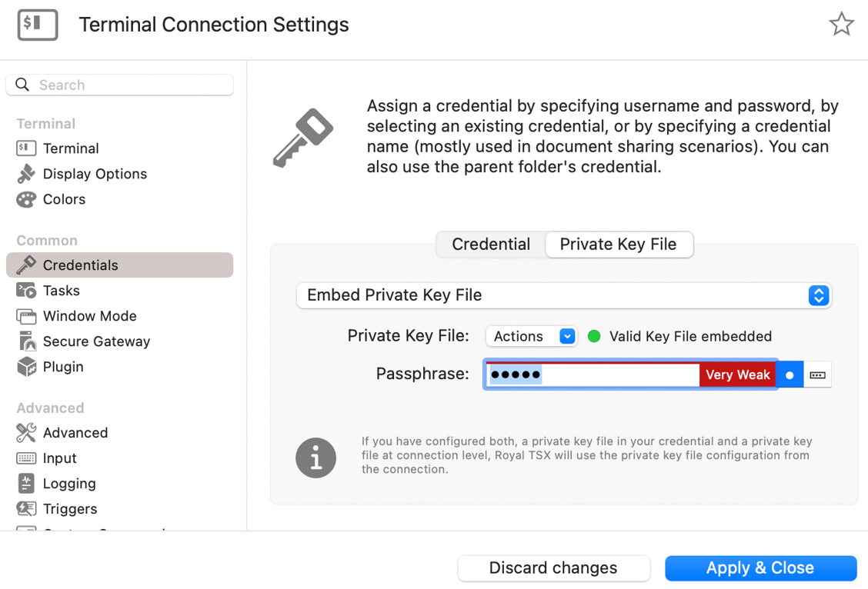Screen dimensions: 868x589
Task: Click the Discard changes button
Action: tap(553, 568)
